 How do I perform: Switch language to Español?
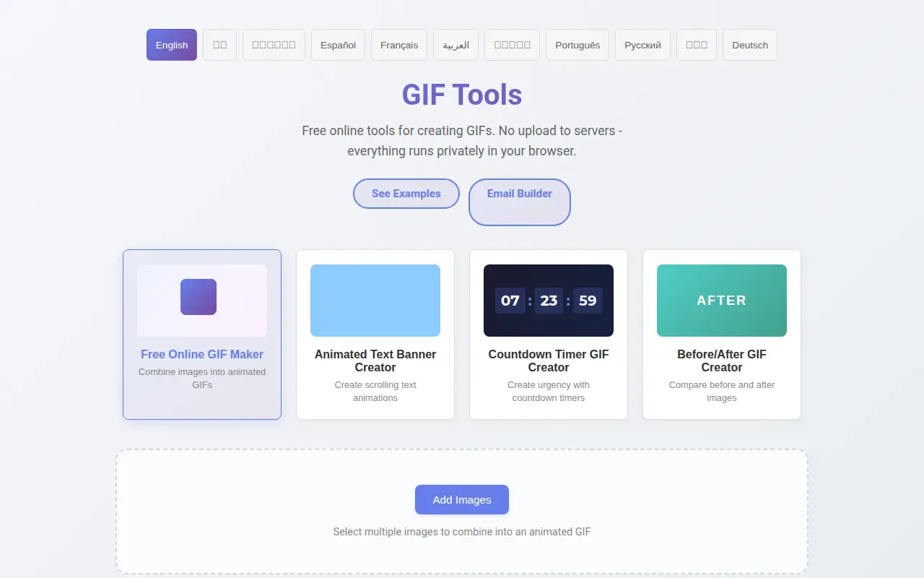click(339, 45)
